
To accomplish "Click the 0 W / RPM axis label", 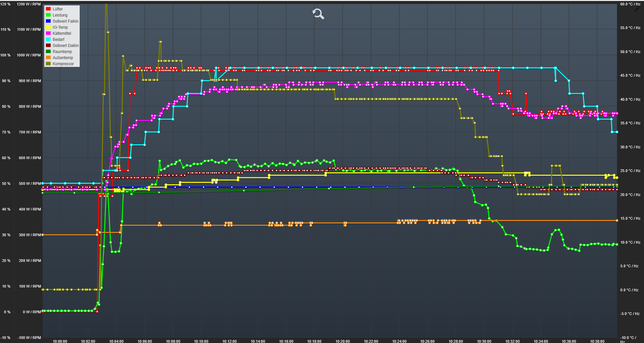I will pyautogui.click(x=32, y=312).
